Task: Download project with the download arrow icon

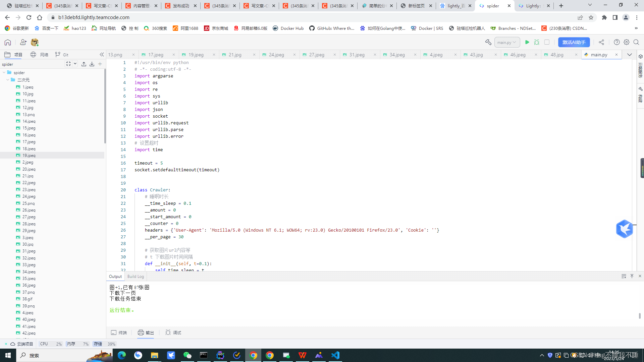Action: click(92, 64)
